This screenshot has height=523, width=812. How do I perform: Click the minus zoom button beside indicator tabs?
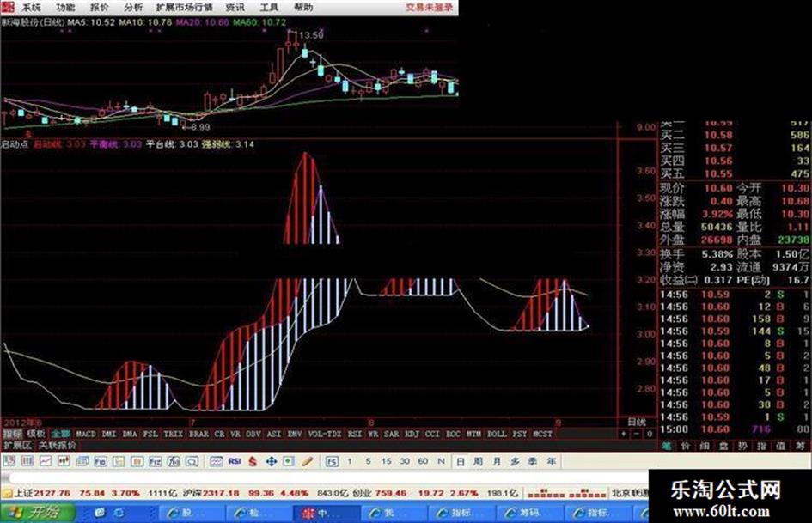[637, 434]
